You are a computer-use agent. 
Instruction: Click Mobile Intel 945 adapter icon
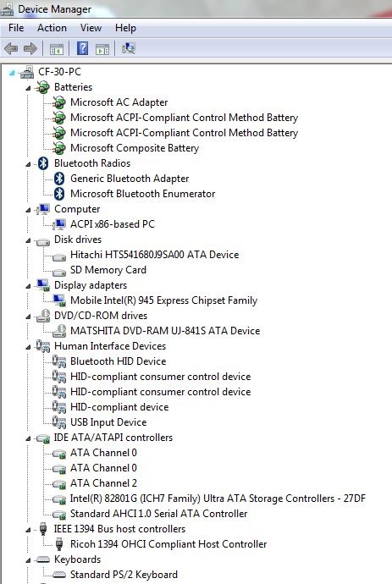point(59,300)
